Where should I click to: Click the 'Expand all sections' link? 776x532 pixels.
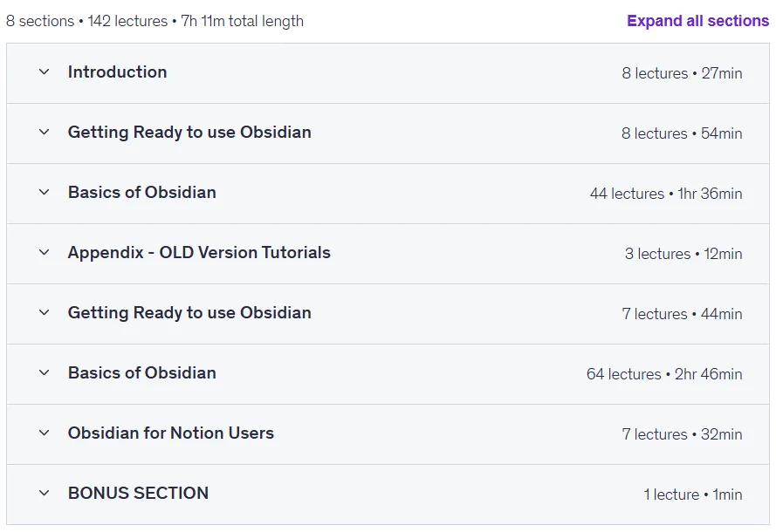[697, 21]
